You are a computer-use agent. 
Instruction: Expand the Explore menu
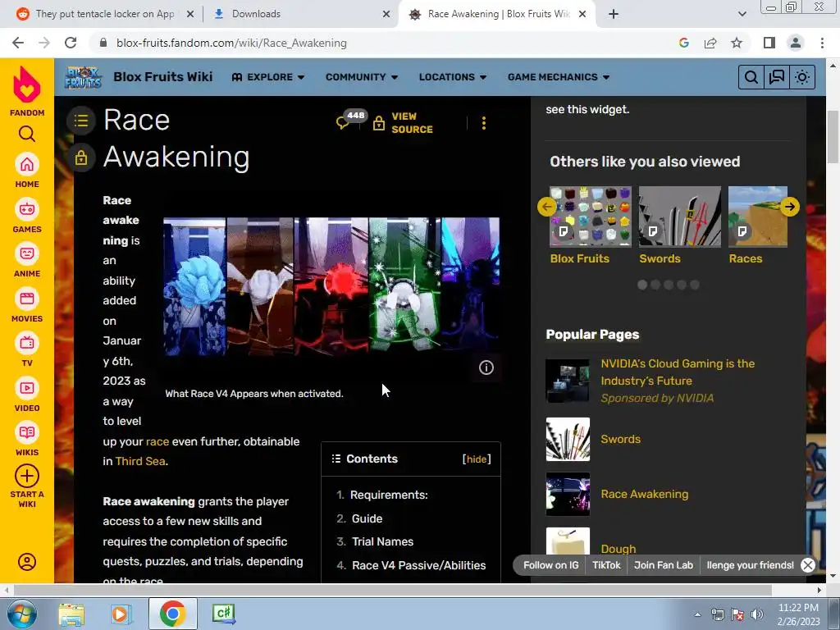268,77
